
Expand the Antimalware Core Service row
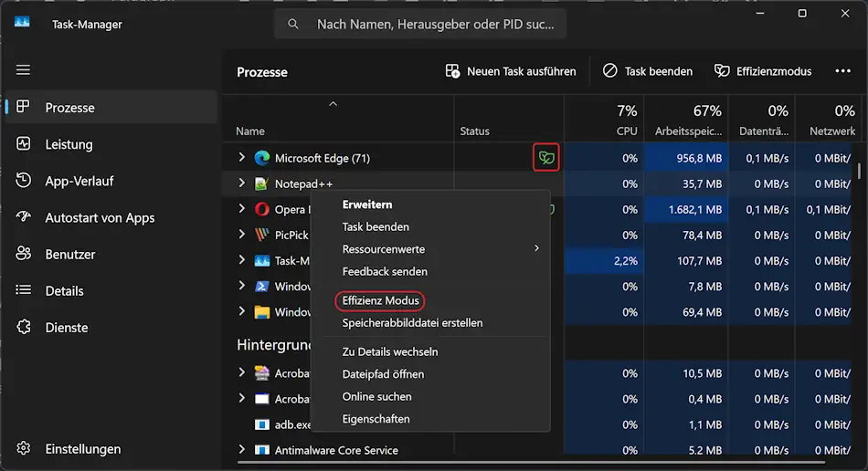(x=241, y=449)
